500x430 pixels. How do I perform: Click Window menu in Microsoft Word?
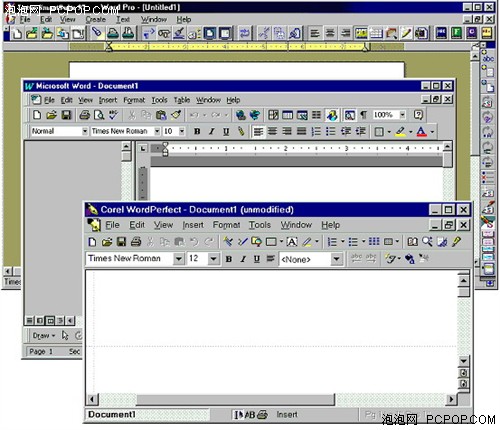click(x=208, y=100)
